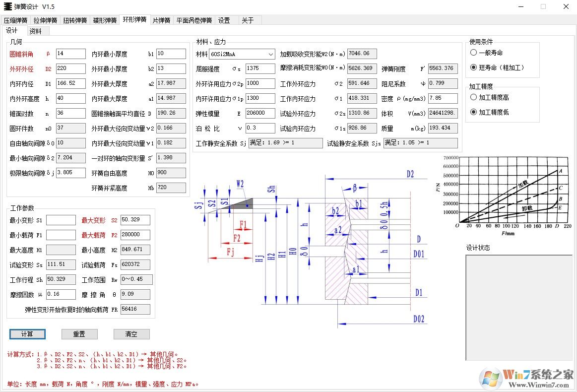Open the 拉伸弹簧 module tab
Viewport: 577px width, 392px height.
click(45, 20)
